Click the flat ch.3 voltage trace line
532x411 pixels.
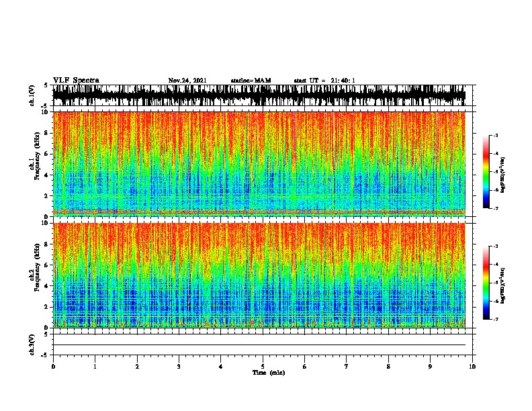[259, 345]
